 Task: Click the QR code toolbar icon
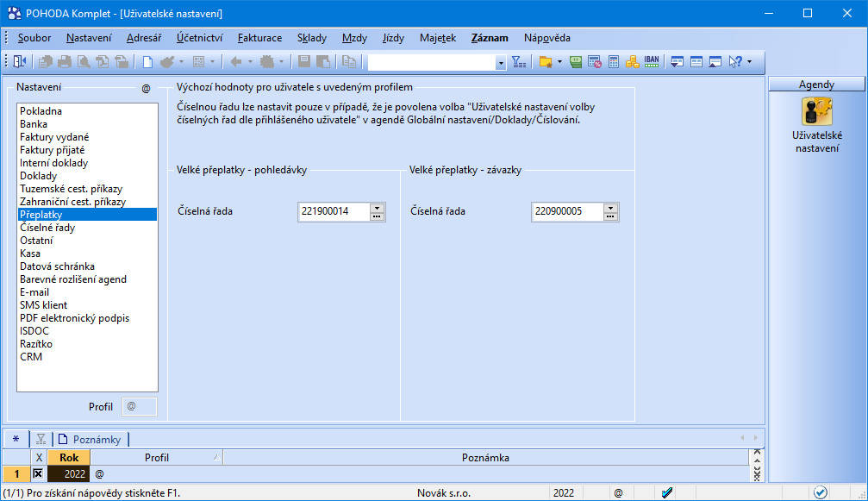tap(199, 61)
